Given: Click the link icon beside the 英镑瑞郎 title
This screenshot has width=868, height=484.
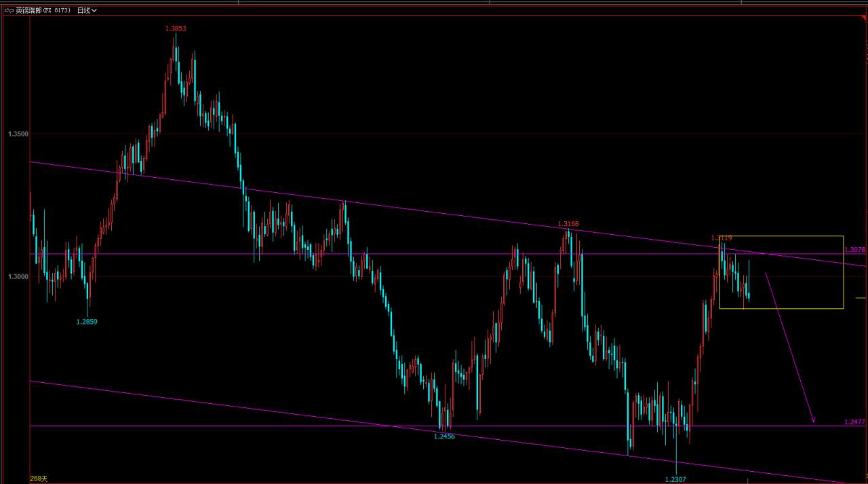Looking at the screenshot, I should click(x=9, y=10).
